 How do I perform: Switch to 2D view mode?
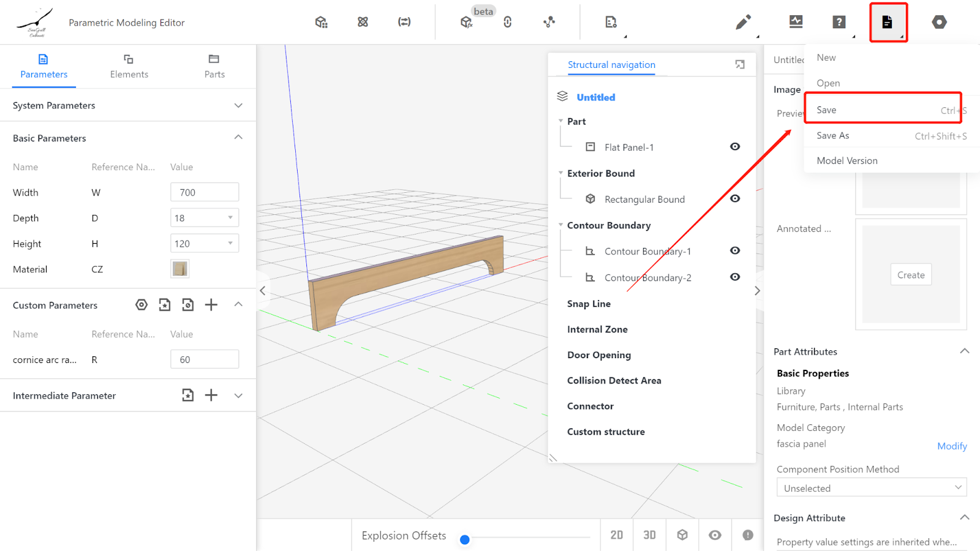click(617, 535)
